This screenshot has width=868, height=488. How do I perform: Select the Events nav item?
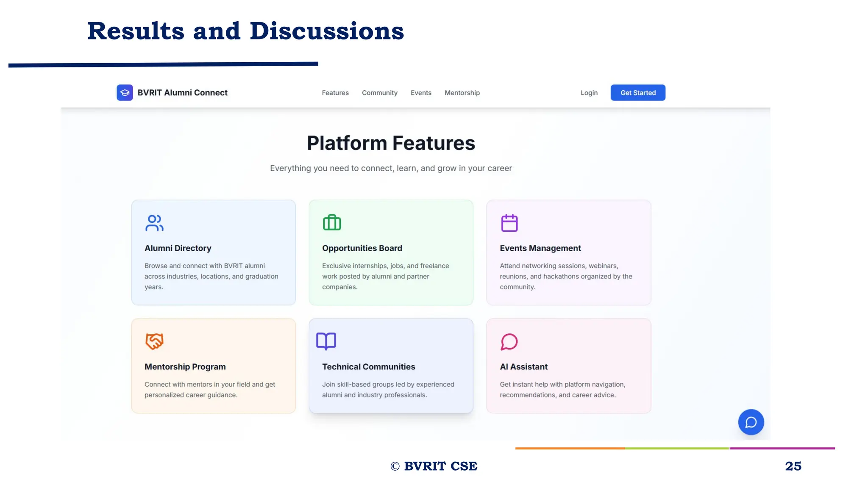pyautogui.click(x=421, y=93)
